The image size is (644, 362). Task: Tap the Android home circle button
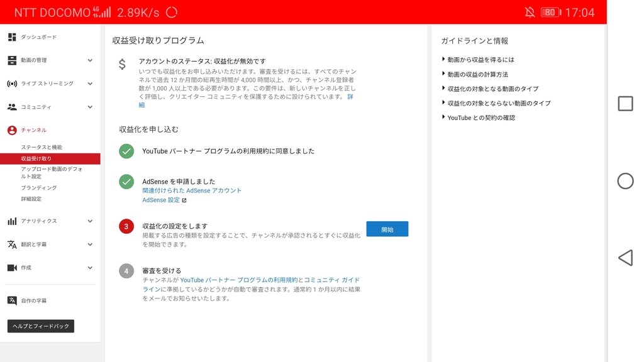pos(625,181)
